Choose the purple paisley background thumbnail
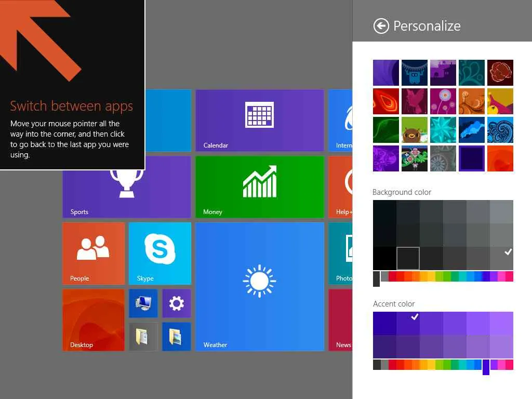Viewport: 532px width, 399px height. point(386,158)
